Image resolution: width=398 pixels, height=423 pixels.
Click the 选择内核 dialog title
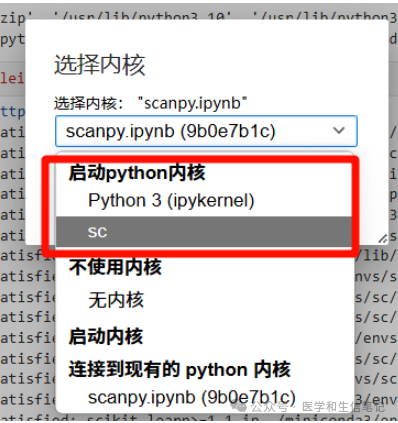click(99, 65)
